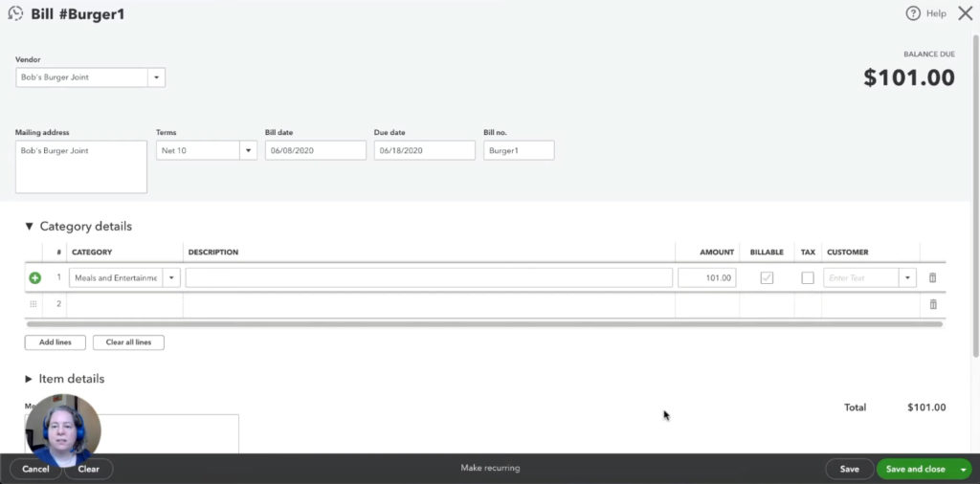
Task: Open the Category dropdown for Meals and Entertainment
Action: (171, 278)
